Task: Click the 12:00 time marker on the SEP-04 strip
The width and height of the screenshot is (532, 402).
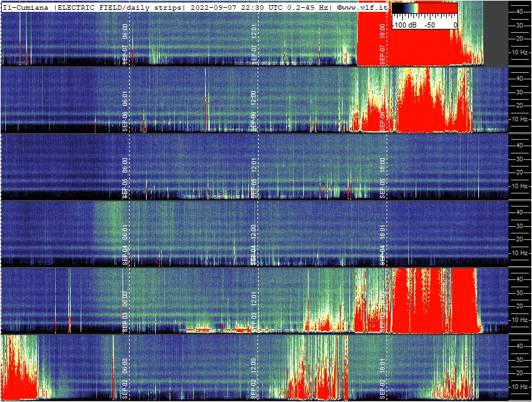Action: pyautogui.click(x=254, y=231)
